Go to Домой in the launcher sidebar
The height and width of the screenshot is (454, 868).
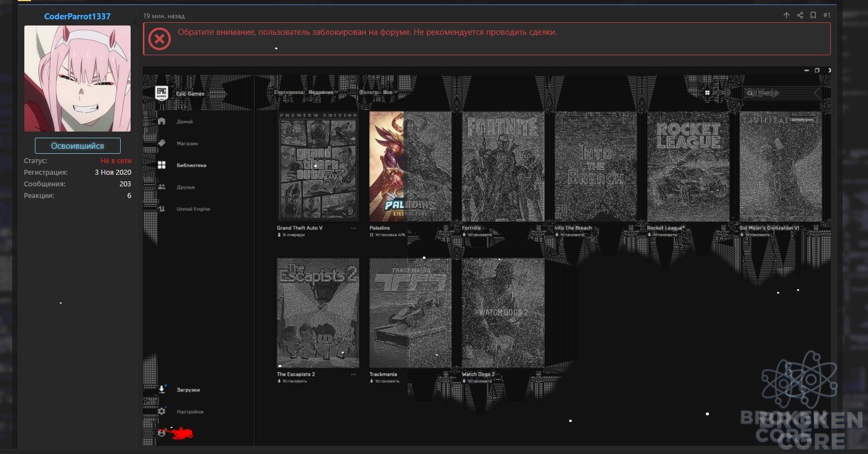tap(185, 122)
